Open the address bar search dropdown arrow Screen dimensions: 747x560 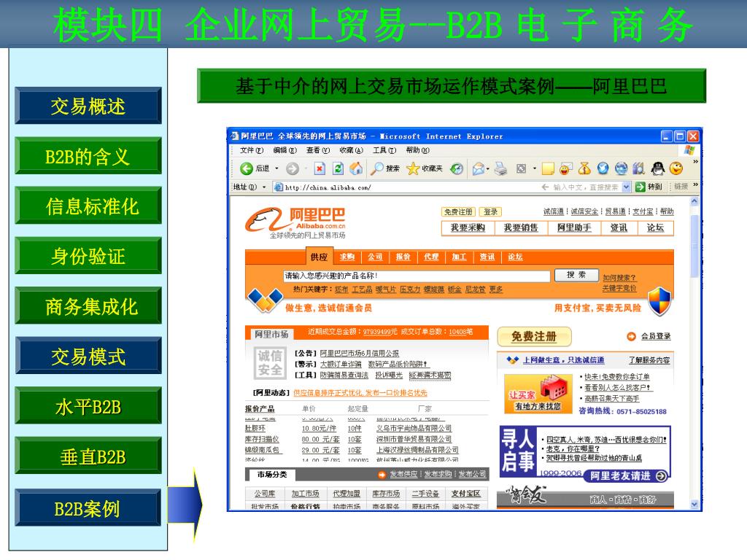pos(626,187)
